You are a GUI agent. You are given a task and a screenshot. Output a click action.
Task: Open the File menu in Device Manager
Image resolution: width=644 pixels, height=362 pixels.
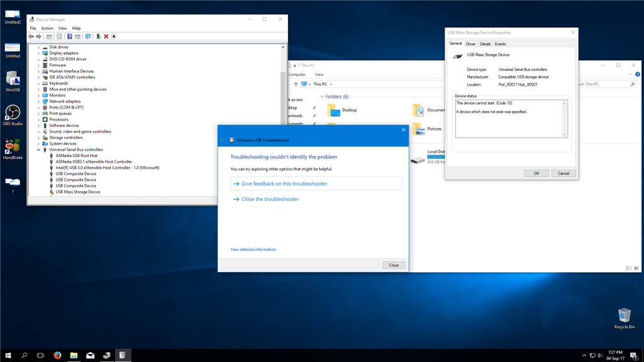(x=33, y=28)
